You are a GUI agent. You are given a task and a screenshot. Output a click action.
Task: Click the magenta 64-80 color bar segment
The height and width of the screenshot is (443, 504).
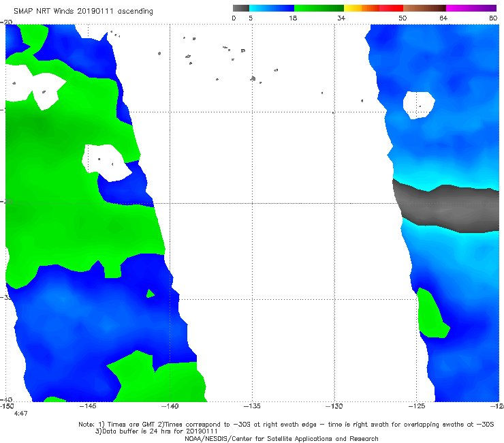coord(471,8)
